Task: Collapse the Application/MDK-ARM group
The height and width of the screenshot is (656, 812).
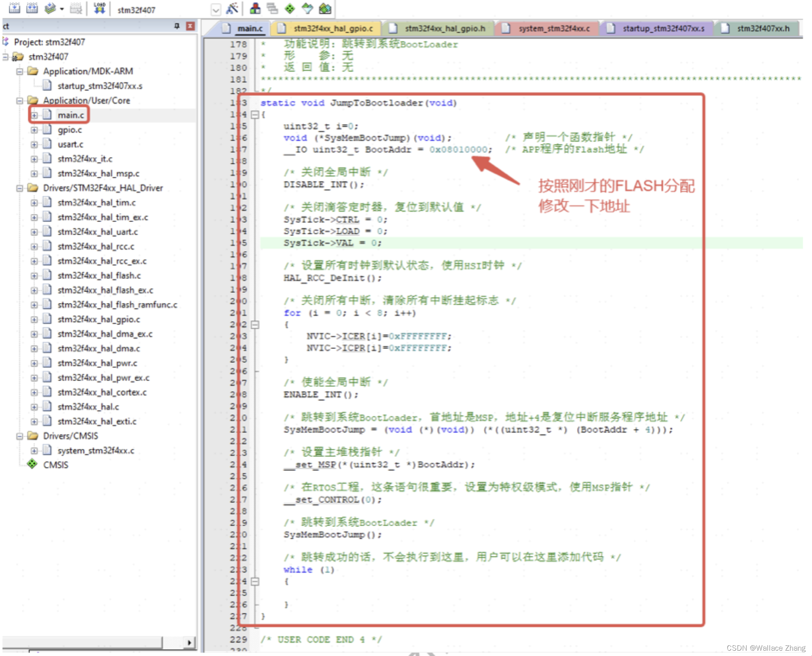Action: [19, 71]
